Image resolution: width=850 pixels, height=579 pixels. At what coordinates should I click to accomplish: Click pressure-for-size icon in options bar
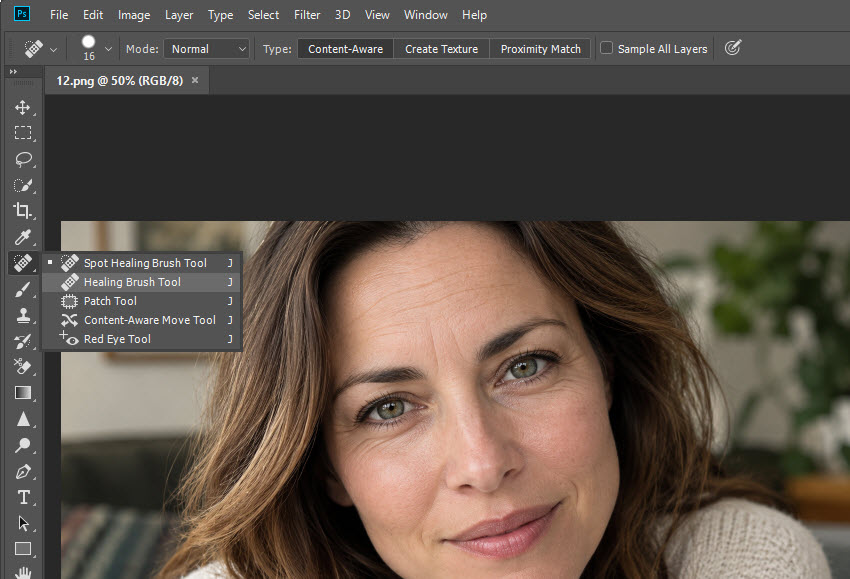(x=732, y=48)
